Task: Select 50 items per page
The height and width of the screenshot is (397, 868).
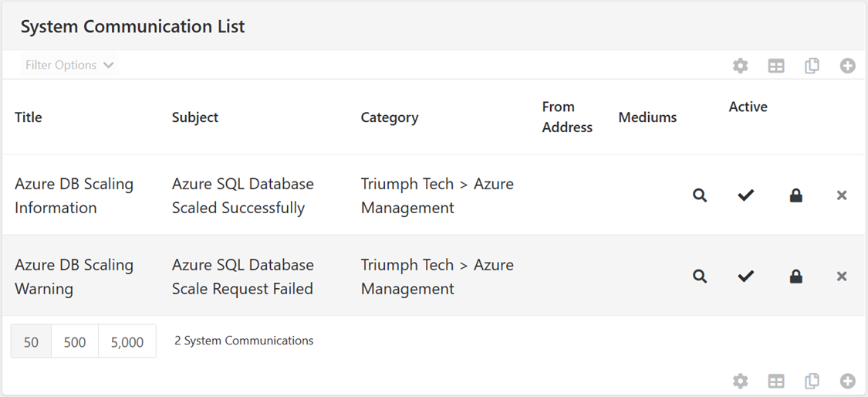Action: tap(31, 341)
